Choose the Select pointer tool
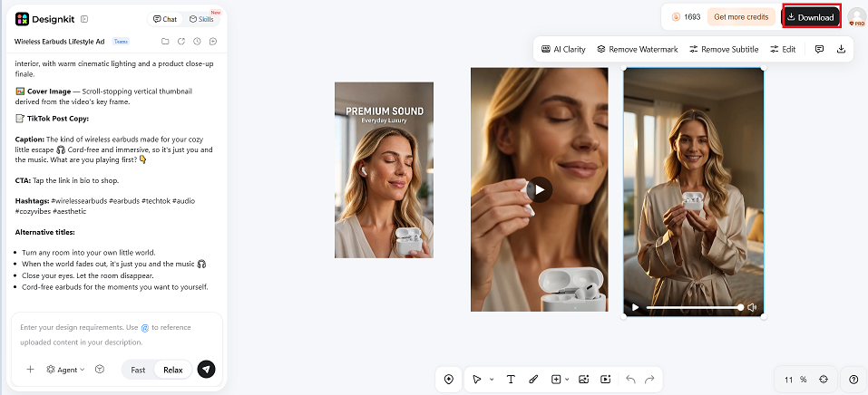Image resolution: width=868 pixels, height=395 pixels. point(476,379)
